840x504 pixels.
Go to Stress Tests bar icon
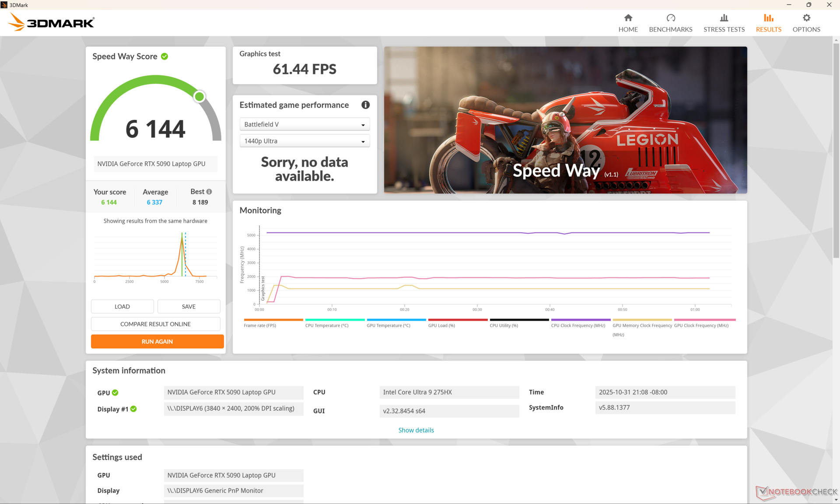724,18
